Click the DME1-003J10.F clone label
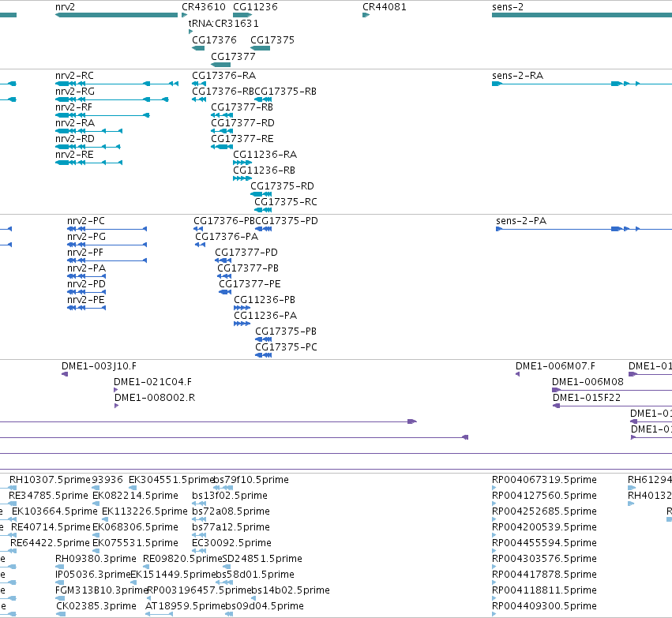 (99, 366)
